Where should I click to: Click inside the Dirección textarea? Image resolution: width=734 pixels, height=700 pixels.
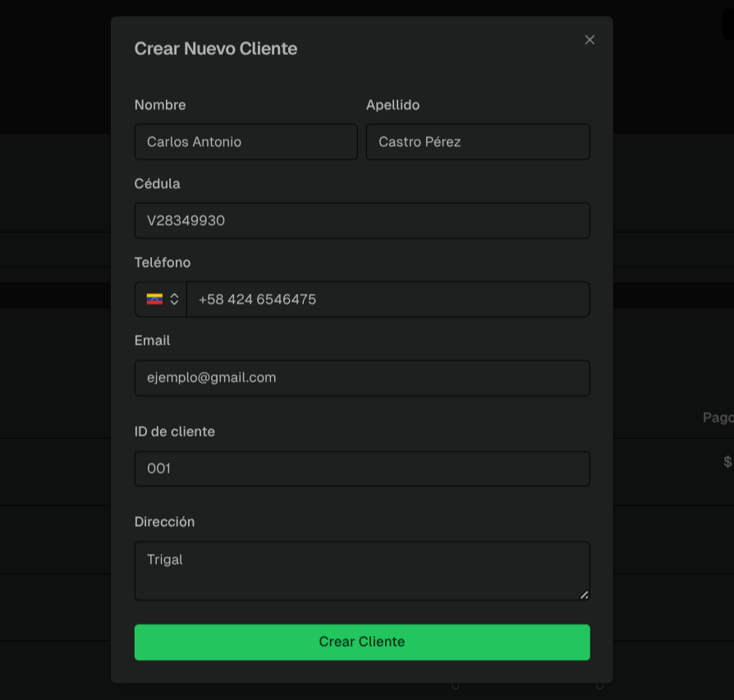tap(361, 571)
